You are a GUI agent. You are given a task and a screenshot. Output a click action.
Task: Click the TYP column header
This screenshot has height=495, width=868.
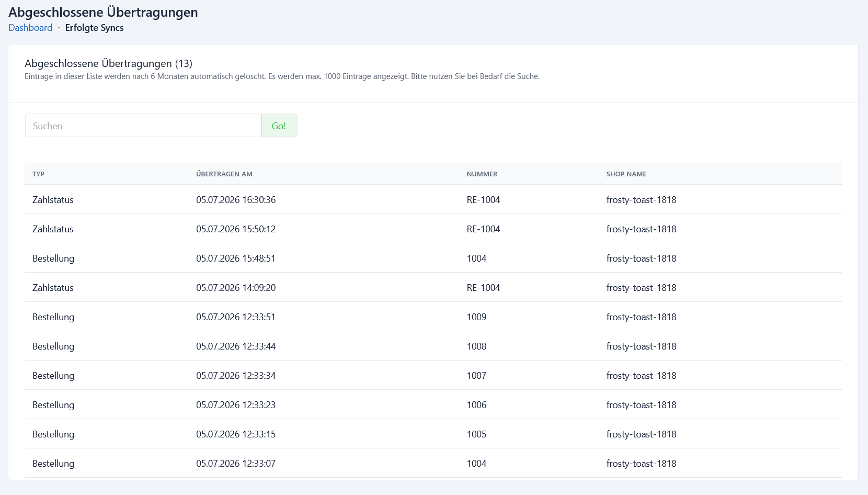[x=38, y=174]
